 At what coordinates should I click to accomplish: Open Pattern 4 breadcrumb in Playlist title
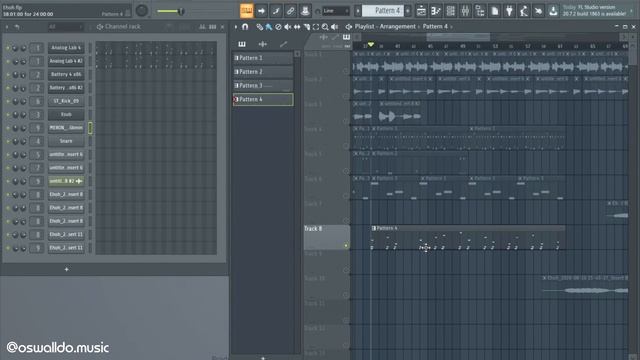pos(435,27)
